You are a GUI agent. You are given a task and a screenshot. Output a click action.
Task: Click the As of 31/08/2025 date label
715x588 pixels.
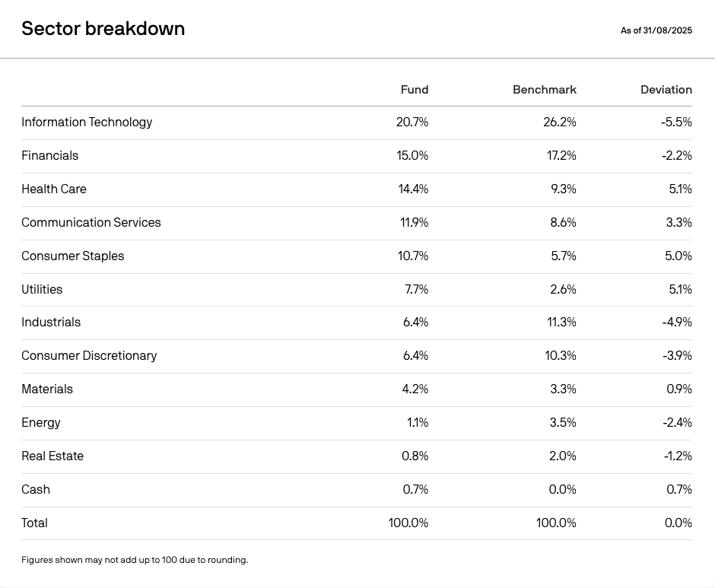(x=656, y=31)
